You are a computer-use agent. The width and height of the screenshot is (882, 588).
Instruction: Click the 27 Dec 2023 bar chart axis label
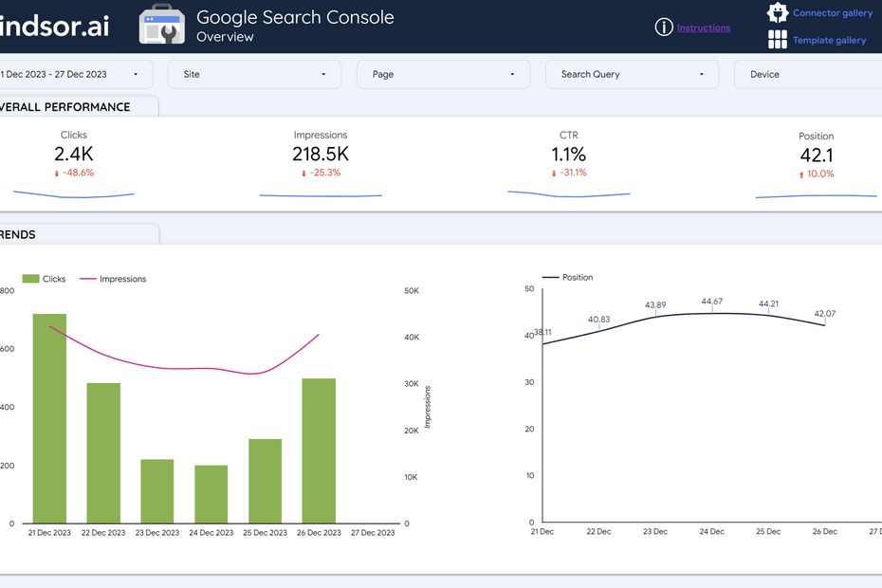(x=373, y=532)
